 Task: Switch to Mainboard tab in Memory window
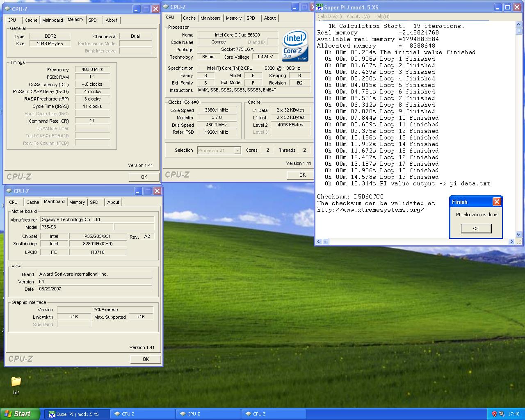(x=52, y=20)
